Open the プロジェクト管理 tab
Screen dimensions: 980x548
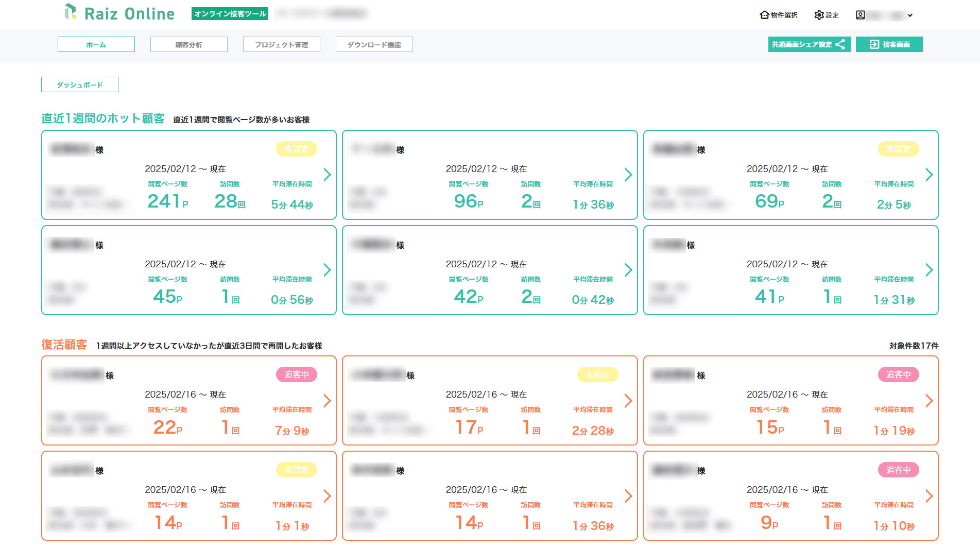tap(281, 44)
